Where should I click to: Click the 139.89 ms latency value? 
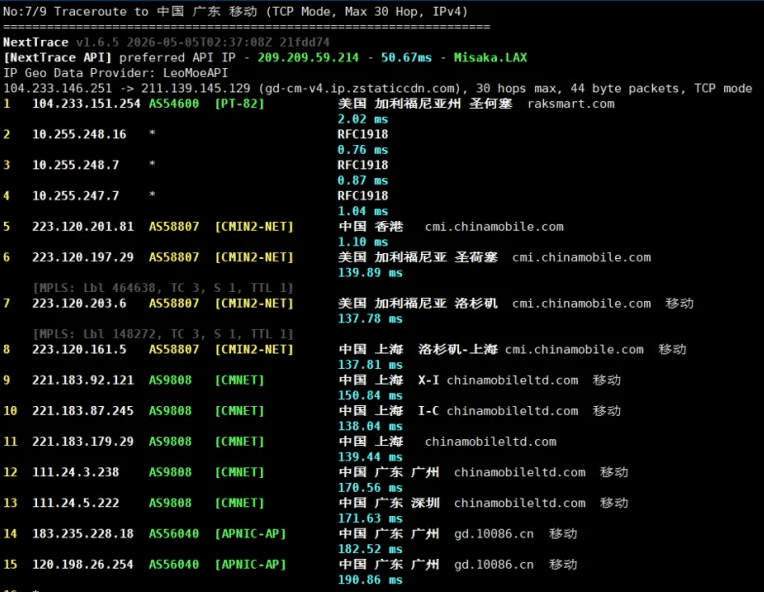370,273
